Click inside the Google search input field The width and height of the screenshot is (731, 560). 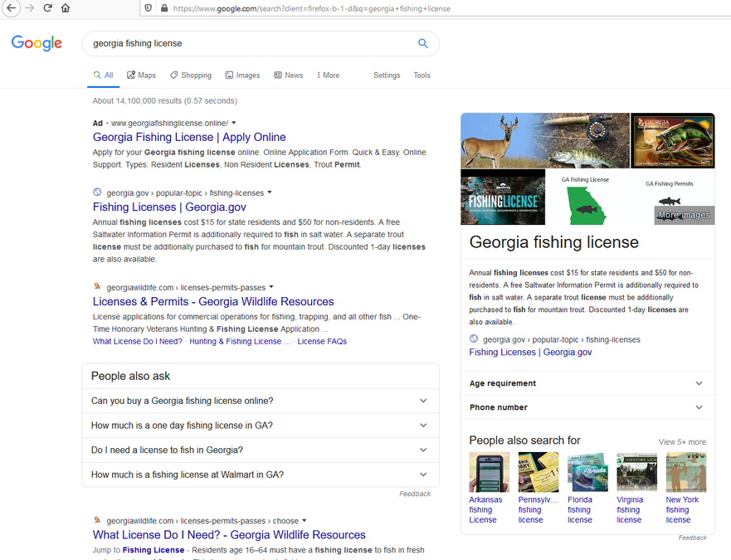tap(249, 43)
